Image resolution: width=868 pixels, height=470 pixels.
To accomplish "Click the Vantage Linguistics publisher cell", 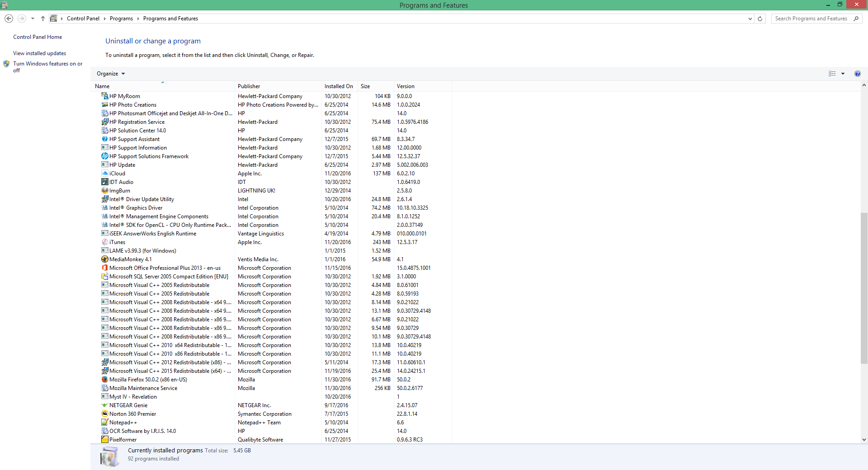I will tap(261, 233).
